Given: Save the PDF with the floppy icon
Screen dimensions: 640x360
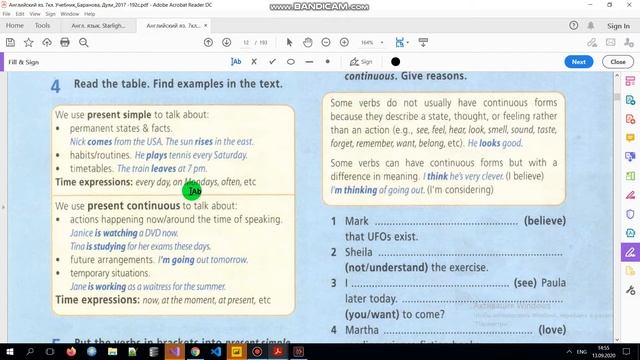Looking at the screenshot, I should pos(10,42).
